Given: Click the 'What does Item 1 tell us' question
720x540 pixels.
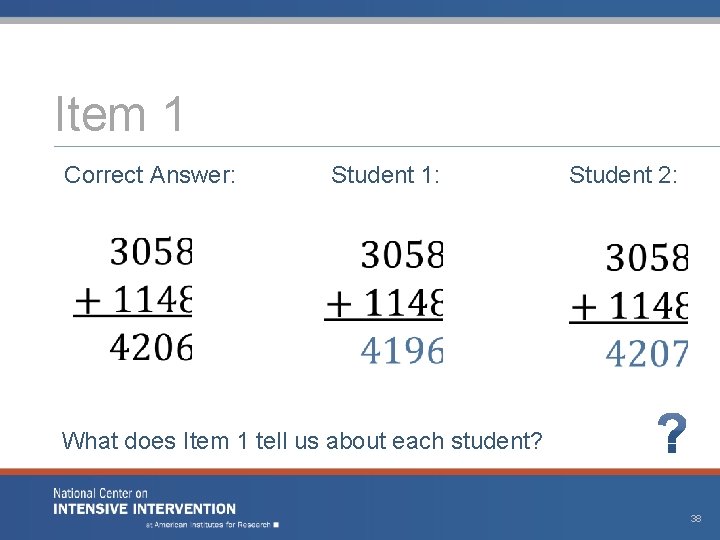Looking at the screenshot, I should [301, 440].
